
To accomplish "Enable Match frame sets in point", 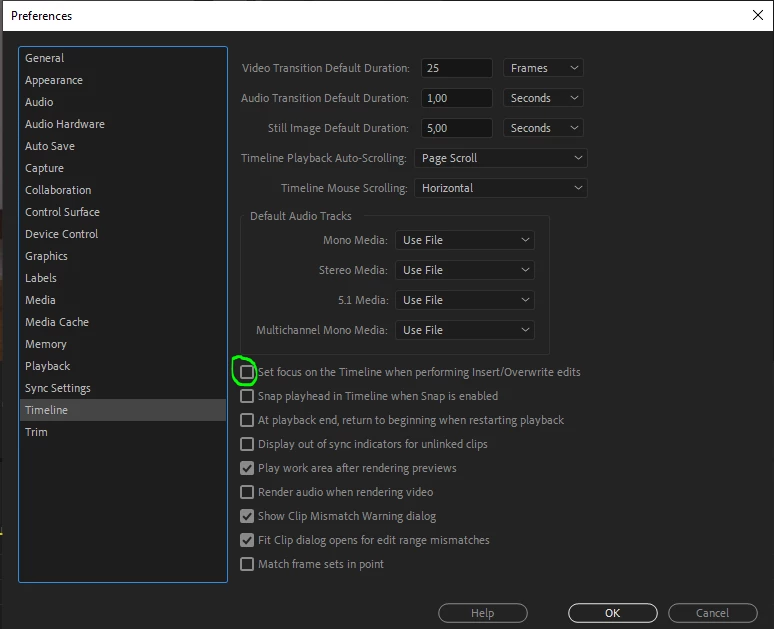I will [x=247, y=564].
